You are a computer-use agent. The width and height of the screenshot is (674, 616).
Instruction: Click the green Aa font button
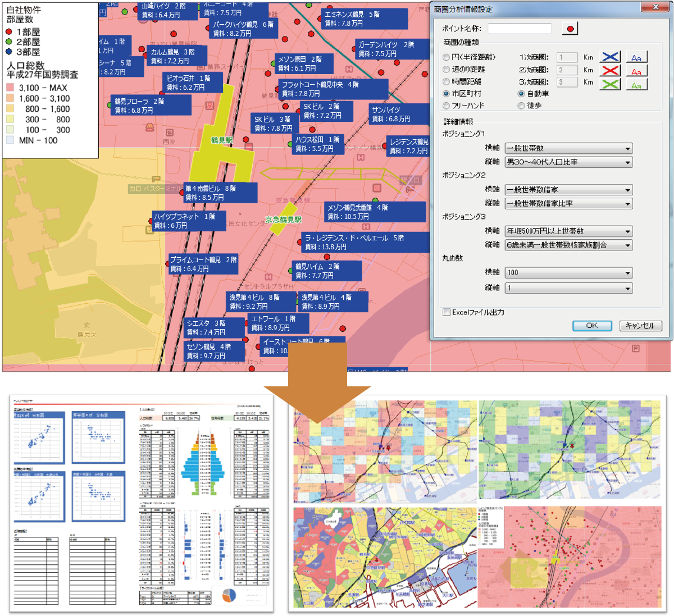[x=636, y=84]
